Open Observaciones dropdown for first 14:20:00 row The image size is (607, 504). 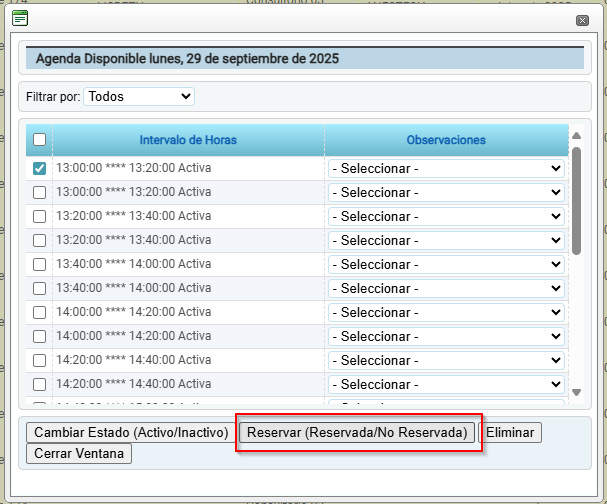pos(446,360)
